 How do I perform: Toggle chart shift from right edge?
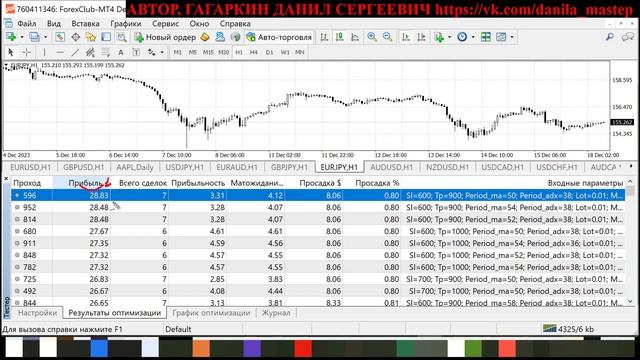(421, 37)
